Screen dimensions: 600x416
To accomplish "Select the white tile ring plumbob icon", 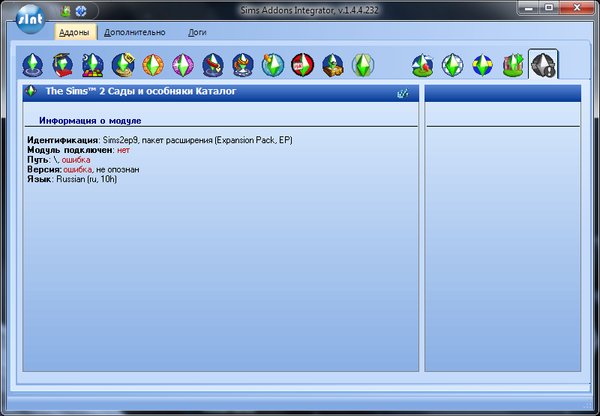I will [453, 65].
